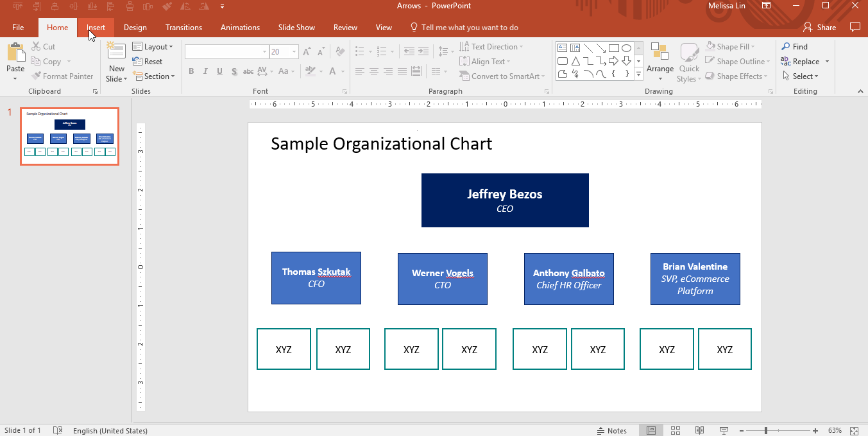Open the font name combo box
This screenshot has height=436, width=868.
click(226, 52)
